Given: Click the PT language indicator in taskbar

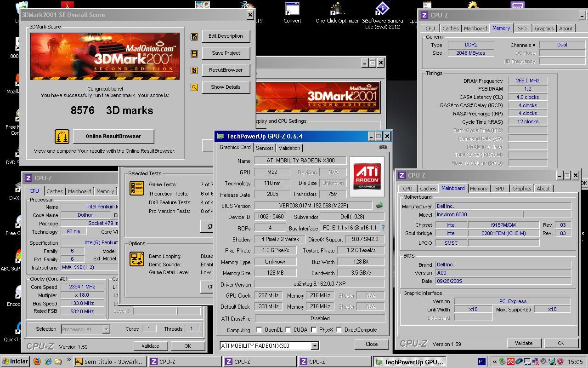Looking at the screenshot, I should pos(481,362).
